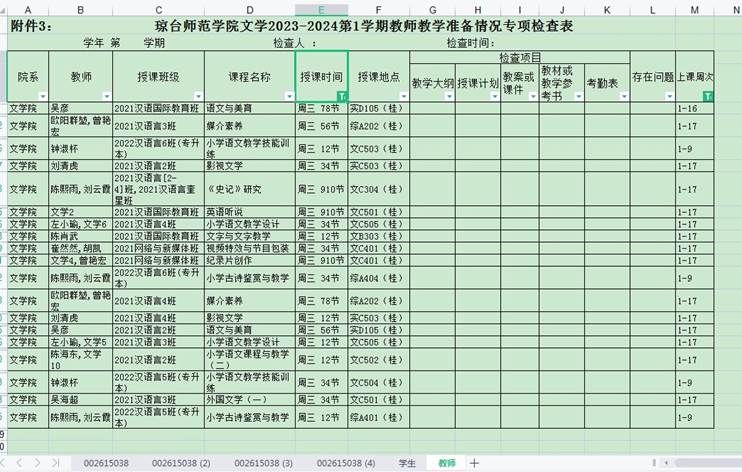Add a new sheet with the plus icon
The height and width of the screenshot is (472, 742).
(474, 463)
